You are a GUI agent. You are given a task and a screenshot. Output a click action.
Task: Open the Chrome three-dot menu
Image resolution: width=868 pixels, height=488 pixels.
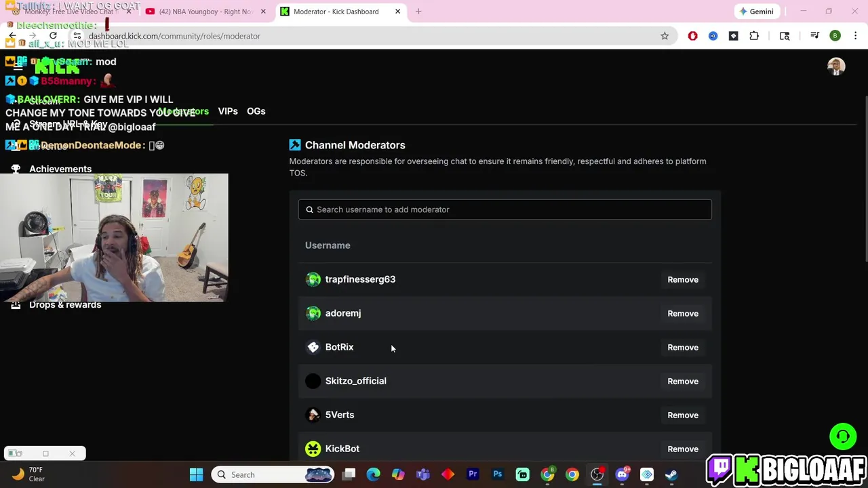[x=854, y=36]
